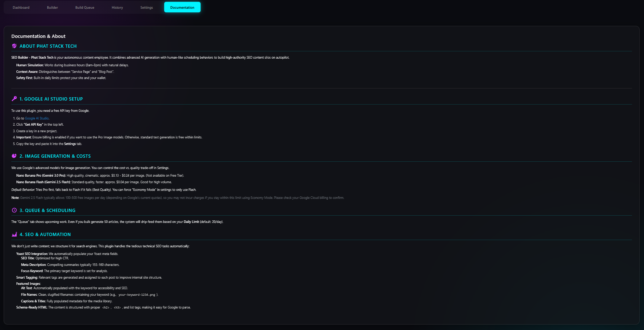Click the 'Meta Description:' line
The width and height of the screenshot is (644, 330).
point(70,265)
